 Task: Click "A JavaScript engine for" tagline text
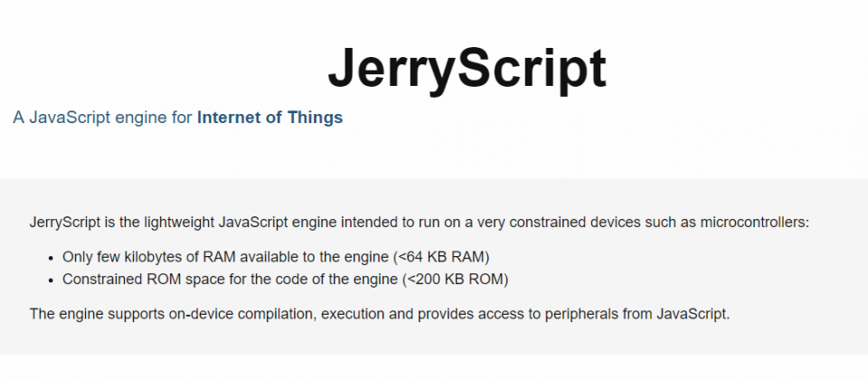103,118
